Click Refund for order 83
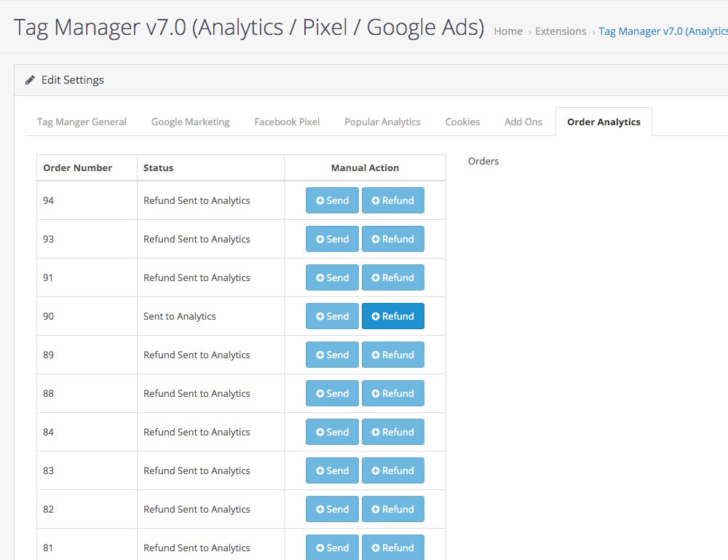This screenshot has height=560, width=728. click(393, 470)
